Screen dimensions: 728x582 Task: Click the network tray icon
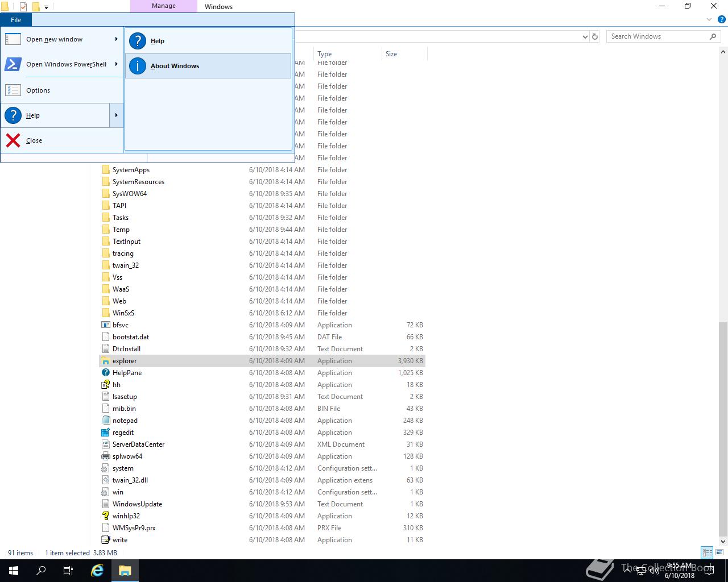point(640,570)
